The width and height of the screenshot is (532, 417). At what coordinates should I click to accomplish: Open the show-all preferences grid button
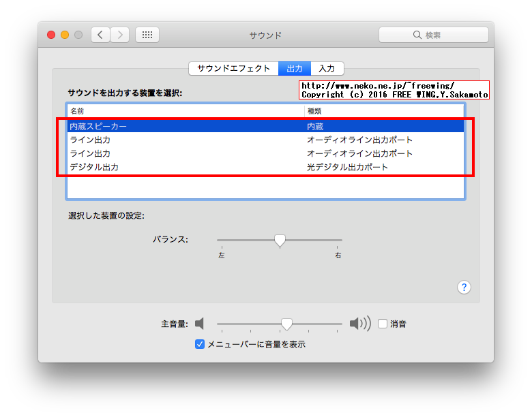click(x=147, y=35)
